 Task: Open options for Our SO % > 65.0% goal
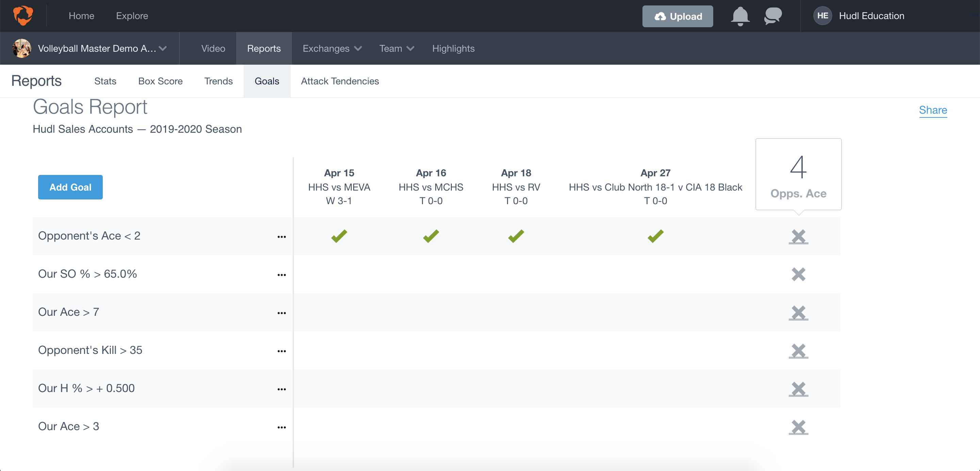281,275
